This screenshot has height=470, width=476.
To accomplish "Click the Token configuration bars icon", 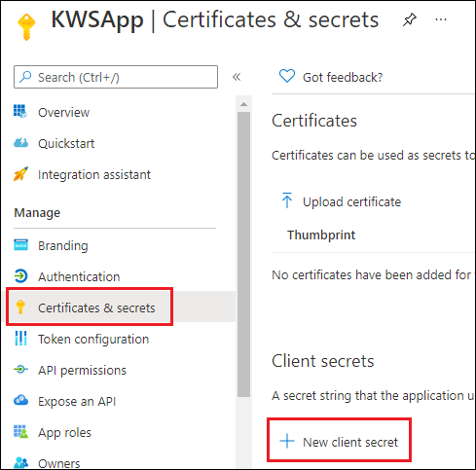I will [x=20, y=339].
